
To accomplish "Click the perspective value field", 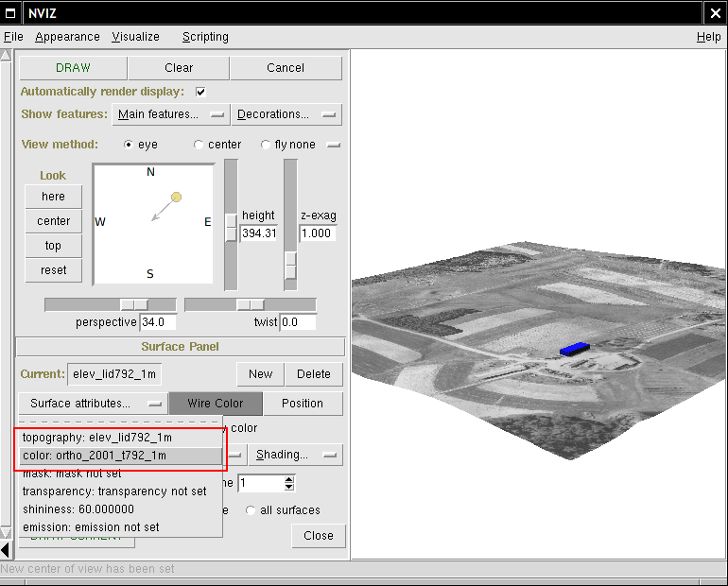I will click(x=157, y=322).
